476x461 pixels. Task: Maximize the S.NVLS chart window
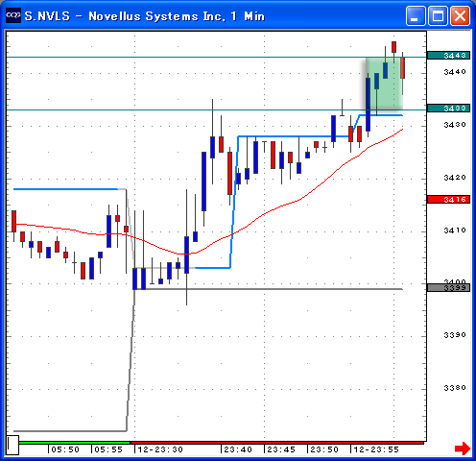pyautogui.click(x=438, y=15)
